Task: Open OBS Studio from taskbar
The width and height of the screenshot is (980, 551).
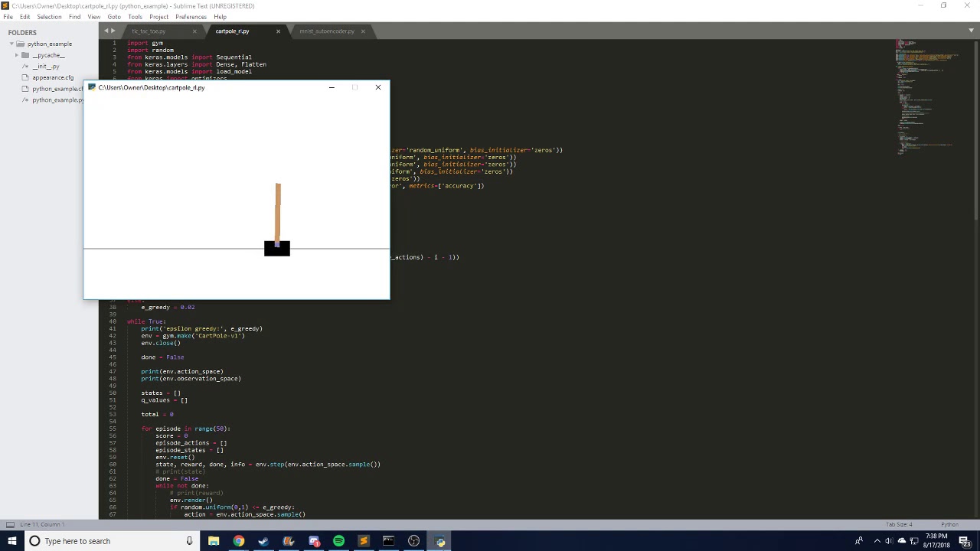Action: pyautogui.click(x=413, y=541)
